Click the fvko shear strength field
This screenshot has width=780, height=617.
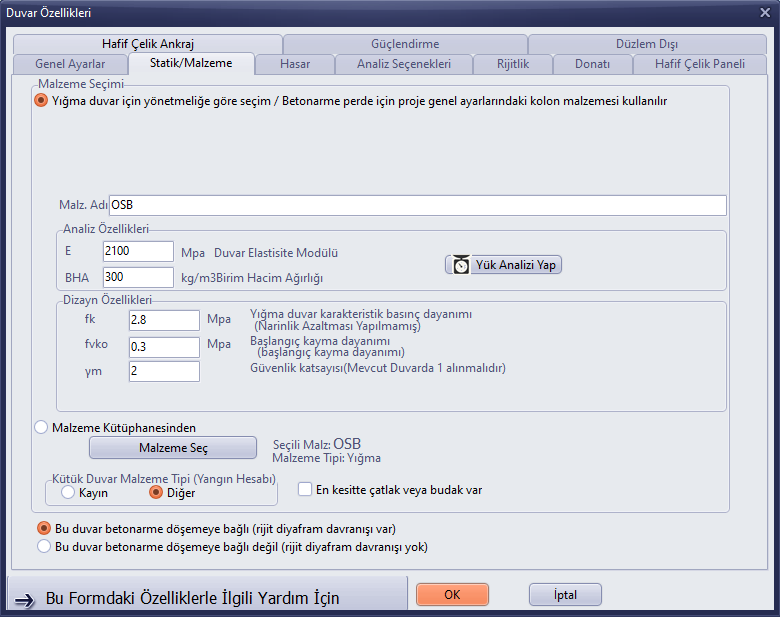(x=164, y=347)
